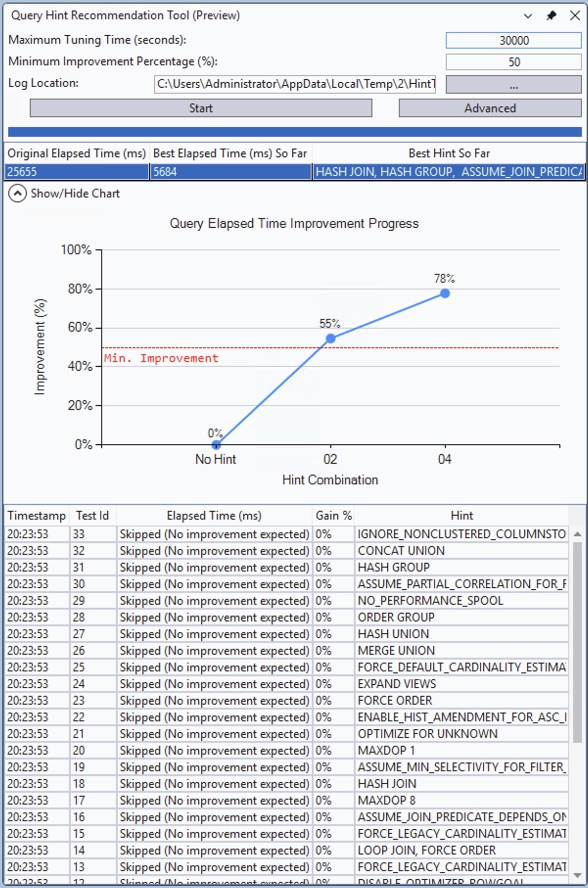This screenshot has height=888, width=588.
Task: Open the Advanced settings button
Action: click(x=490, y=108)
